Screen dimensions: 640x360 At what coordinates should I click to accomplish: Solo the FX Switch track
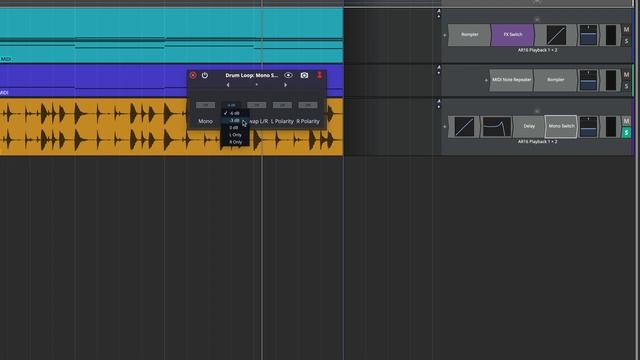point(626,41)
